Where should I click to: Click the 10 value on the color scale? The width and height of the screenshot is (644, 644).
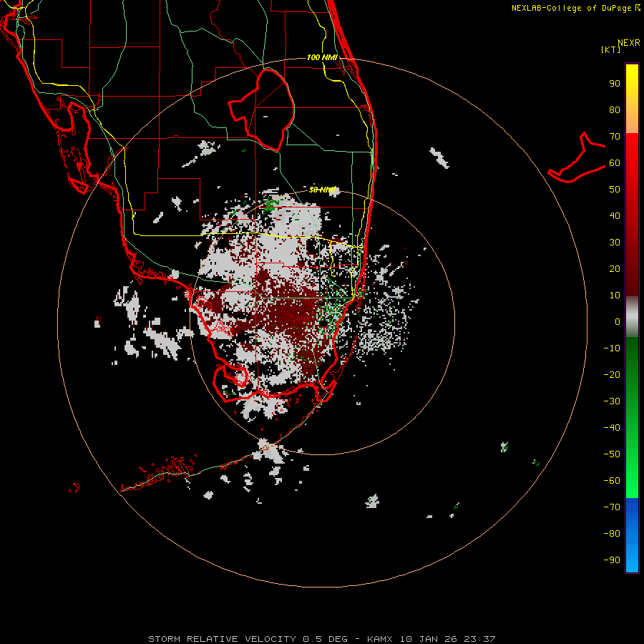click(615, 296)
